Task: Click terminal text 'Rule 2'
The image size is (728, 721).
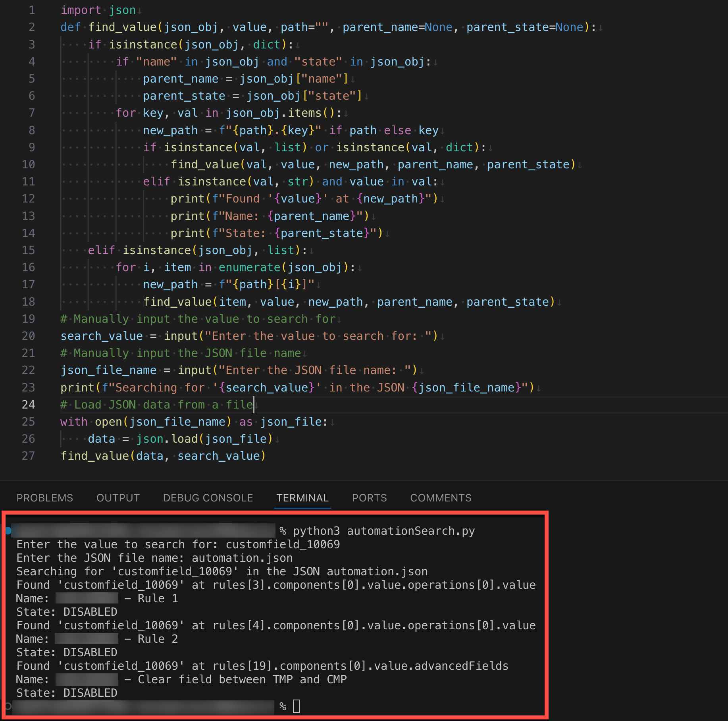Action: (x=158, y=639)
